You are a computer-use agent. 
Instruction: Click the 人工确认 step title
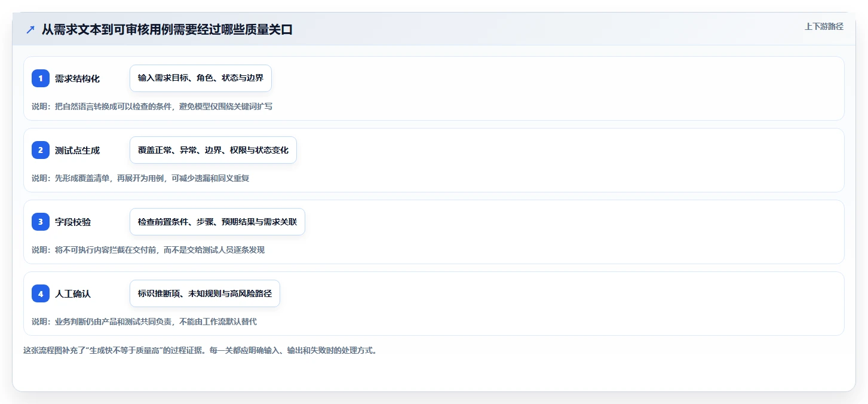[x=73, y=293]
